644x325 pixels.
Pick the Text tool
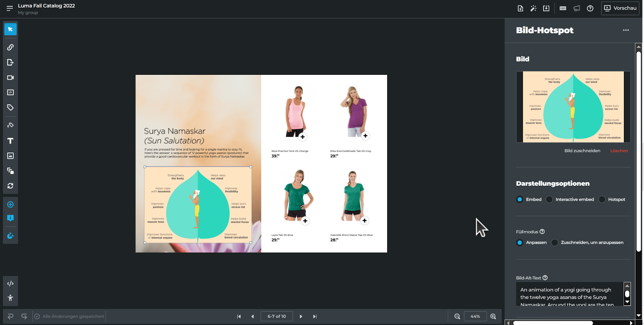(x=10, y=141)
